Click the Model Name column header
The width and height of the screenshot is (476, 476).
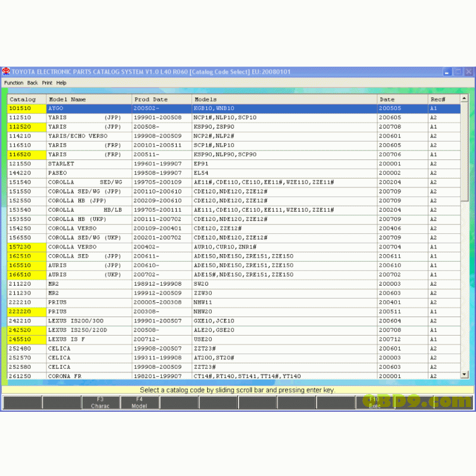coord(89,99)
